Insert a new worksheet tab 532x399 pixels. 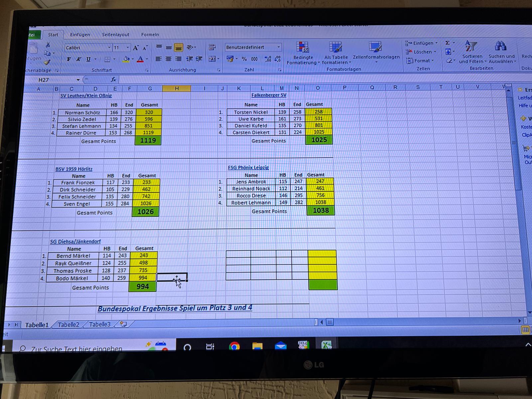[x=123, y=324]
